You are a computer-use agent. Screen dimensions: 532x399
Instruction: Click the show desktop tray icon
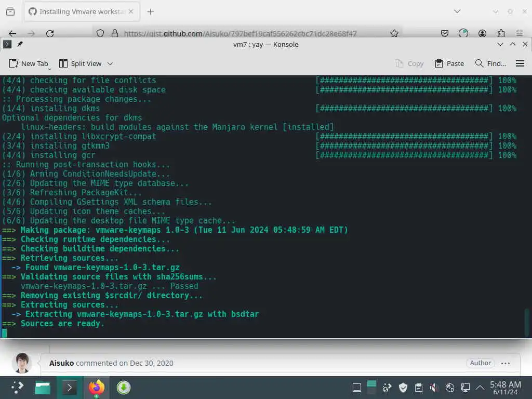[356, 388]
